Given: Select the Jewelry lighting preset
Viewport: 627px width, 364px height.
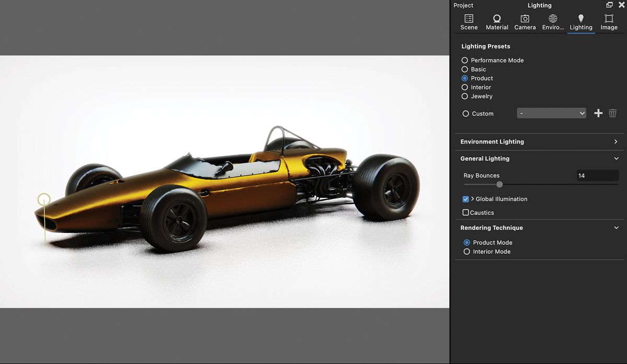Looking at the screenshot, I should pyautogui.click(x=465, y=96).
